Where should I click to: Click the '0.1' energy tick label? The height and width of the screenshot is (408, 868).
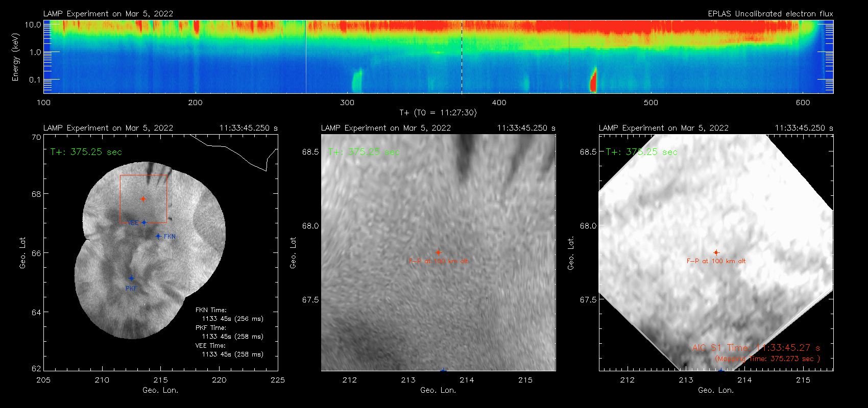(35, 80)
